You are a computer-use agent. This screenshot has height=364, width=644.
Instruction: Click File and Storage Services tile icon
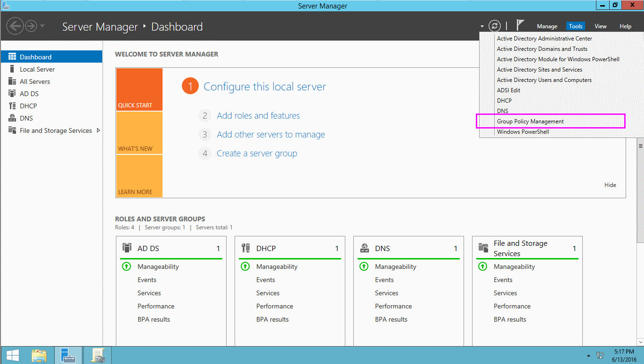(483, 248)
